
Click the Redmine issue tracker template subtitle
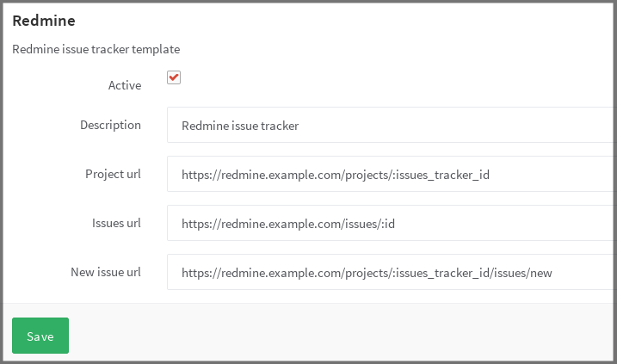pos(96,49)
